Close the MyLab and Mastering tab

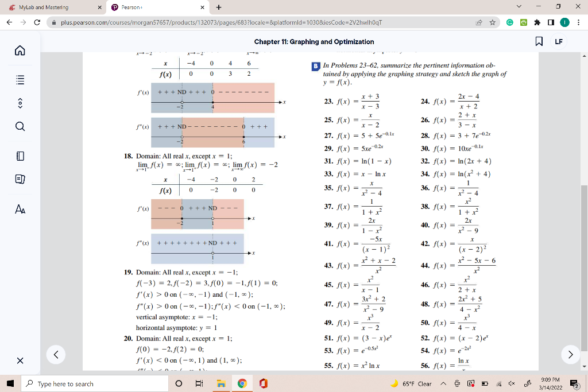pos(99,7)
